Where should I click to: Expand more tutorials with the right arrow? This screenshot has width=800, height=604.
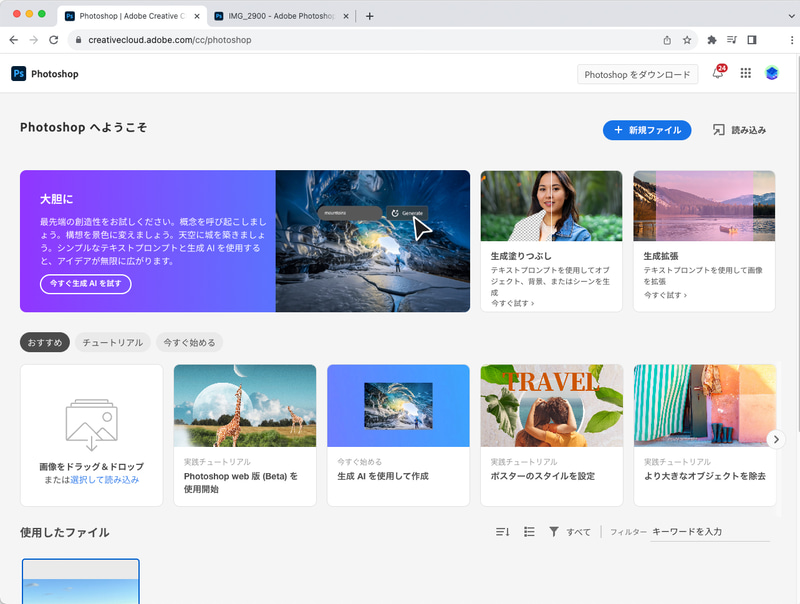coord(775,437)
